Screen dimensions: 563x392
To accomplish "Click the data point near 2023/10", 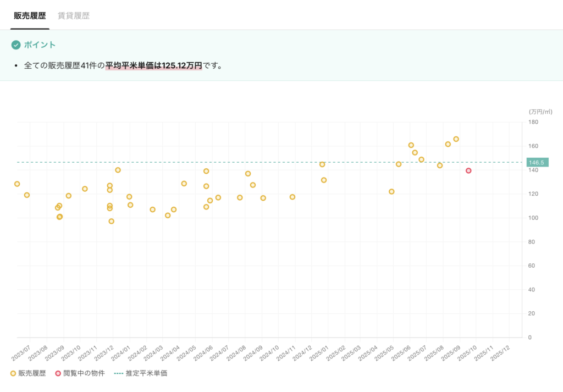I will (x=85, y=189).
